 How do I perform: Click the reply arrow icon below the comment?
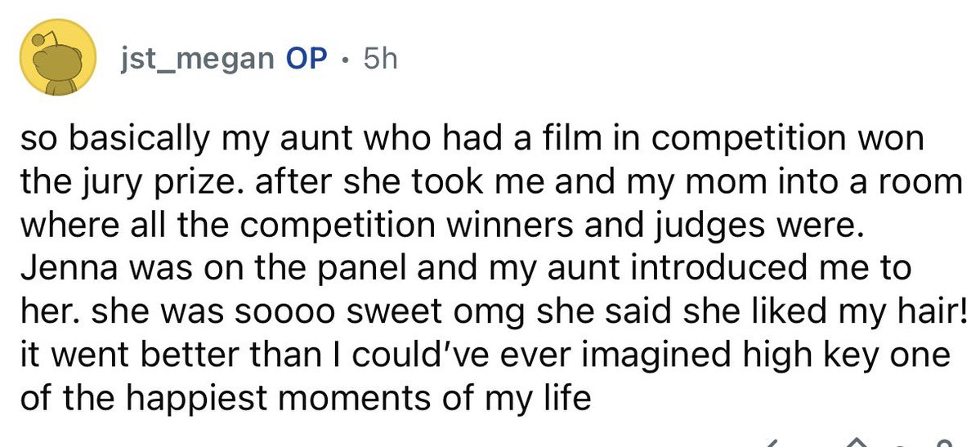click(x=773, y=441)
